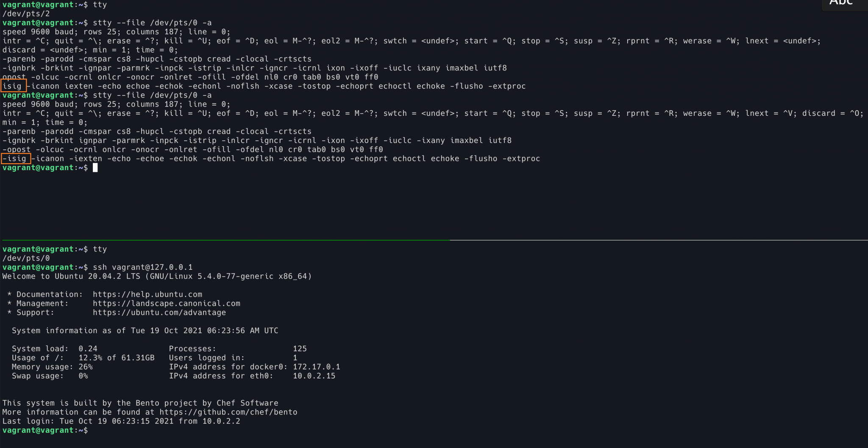868x448 pixels.
Task: Open the help.ubuntu.com documentation link
Action: tap(147, 294)
